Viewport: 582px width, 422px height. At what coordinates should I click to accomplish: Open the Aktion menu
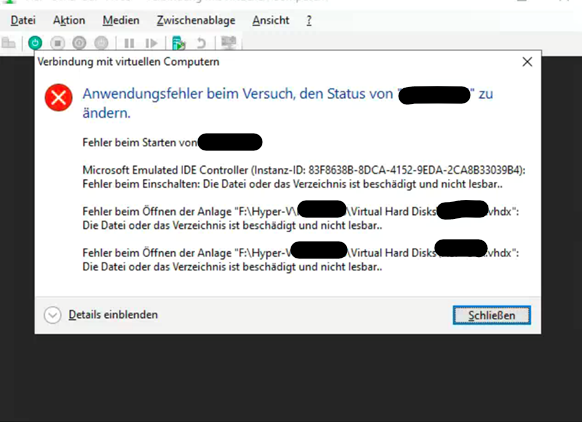click(x=69, y=20)
